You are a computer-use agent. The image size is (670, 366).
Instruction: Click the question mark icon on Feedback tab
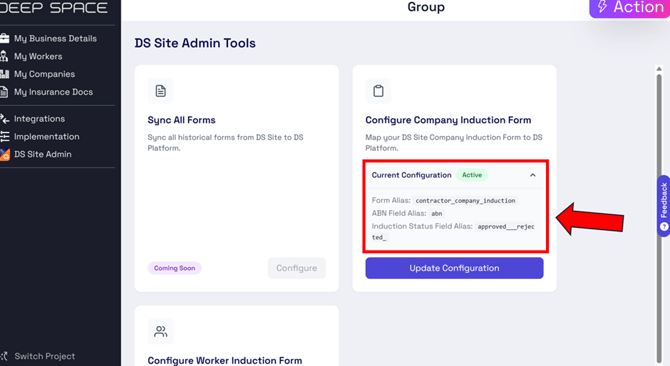point(664,227)
